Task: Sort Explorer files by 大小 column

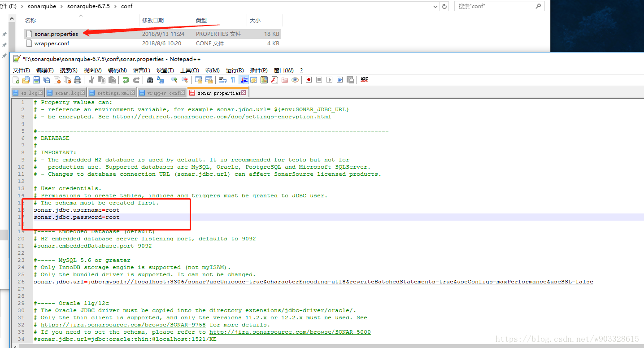Action: click(x=265, y=21)
